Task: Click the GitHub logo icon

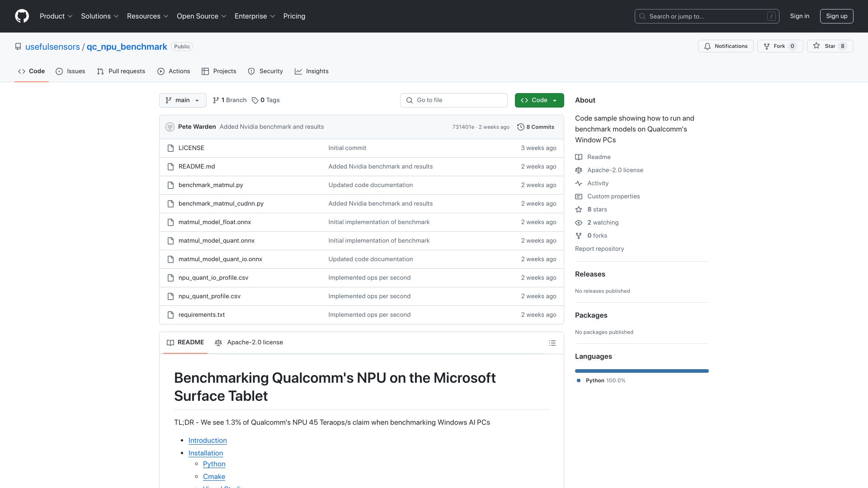Action: coord(22,16)
